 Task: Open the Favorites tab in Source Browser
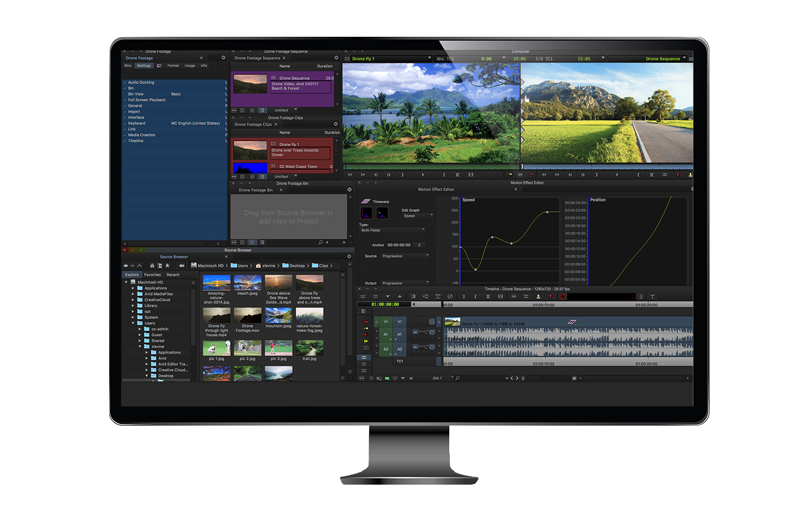[x=152, y=274]
